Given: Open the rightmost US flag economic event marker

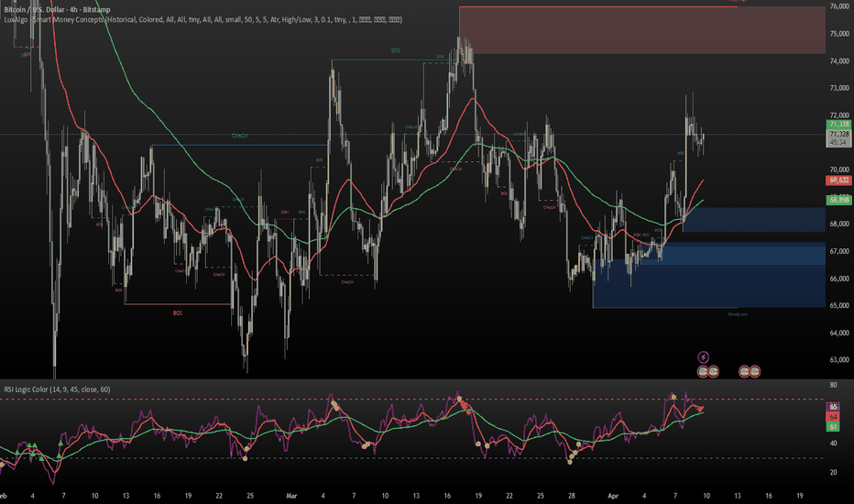Looking at the screenshot, I should (x=754, y=372).
